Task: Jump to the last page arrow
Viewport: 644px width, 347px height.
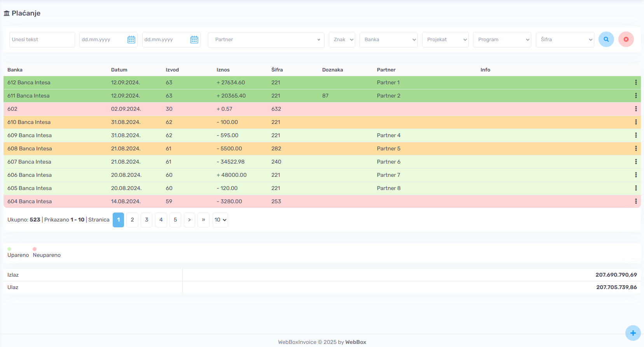Action: (x=203, y=220)
